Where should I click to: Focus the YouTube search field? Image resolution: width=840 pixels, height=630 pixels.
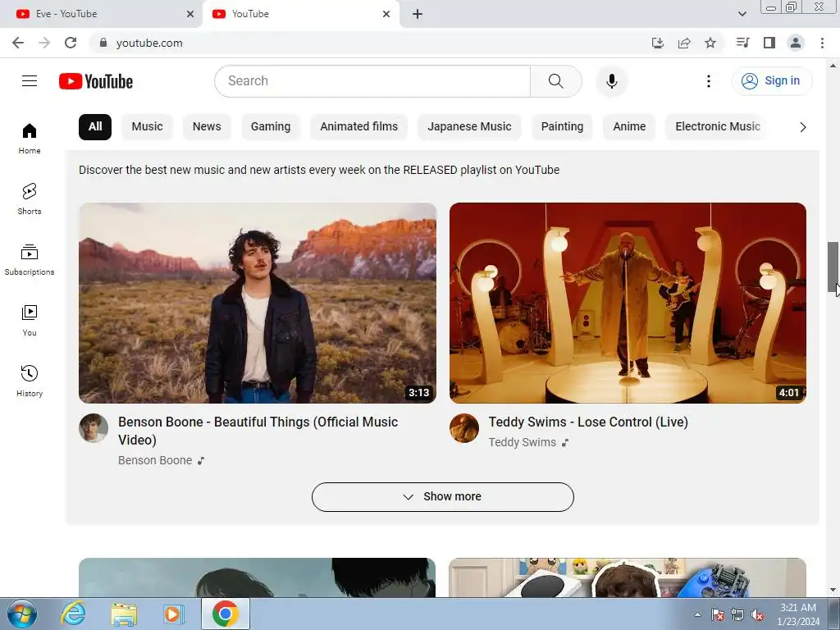click(x=372, y=81)
